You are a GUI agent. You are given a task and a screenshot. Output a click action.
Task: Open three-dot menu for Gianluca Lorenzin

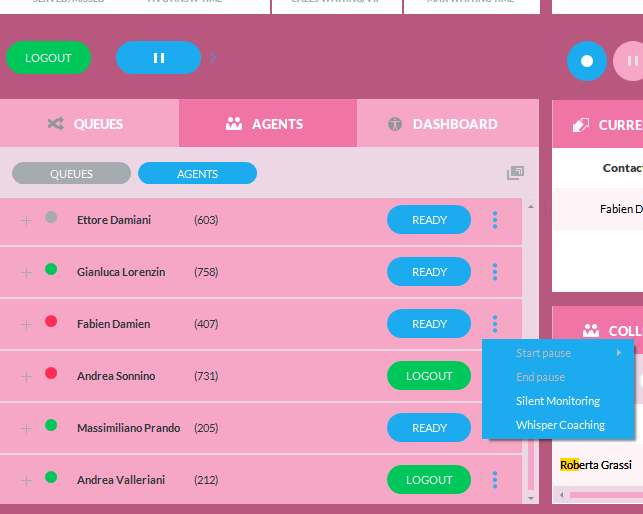coord(494,272)
